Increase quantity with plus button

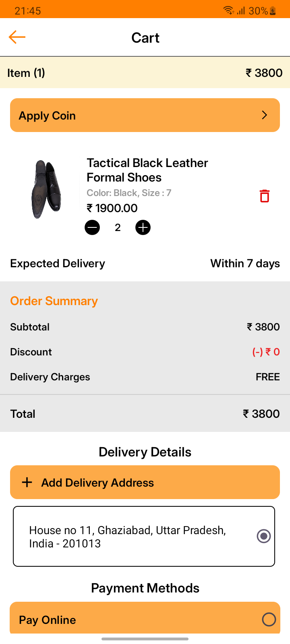143,228
